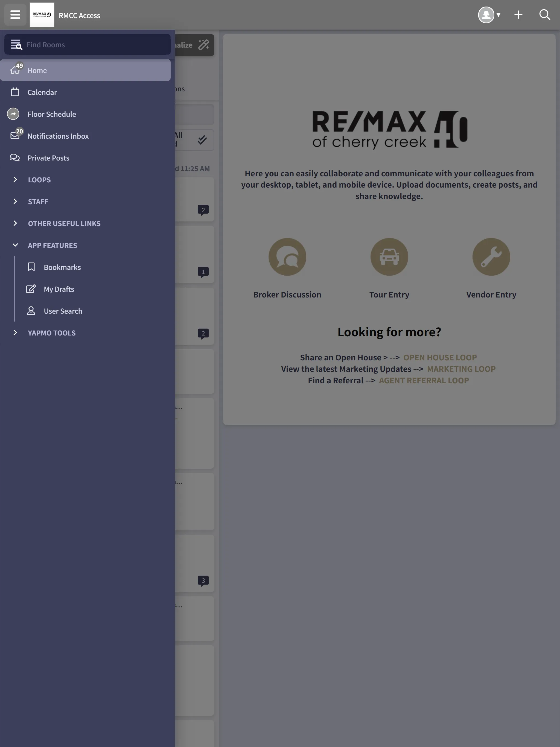Open Notifications Inbox
Image resolution: width=560 pixels, height=747 pixels.
[x=85, y=136]
